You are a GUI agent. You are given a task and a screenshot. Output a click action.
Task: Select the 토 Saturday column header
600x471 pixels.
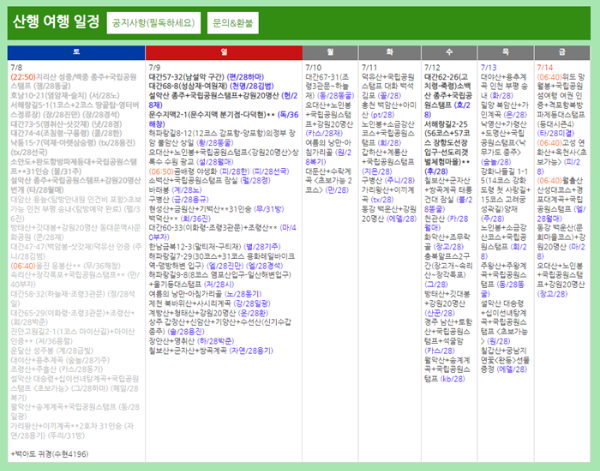pyautogui.click(x=77, y=52)
